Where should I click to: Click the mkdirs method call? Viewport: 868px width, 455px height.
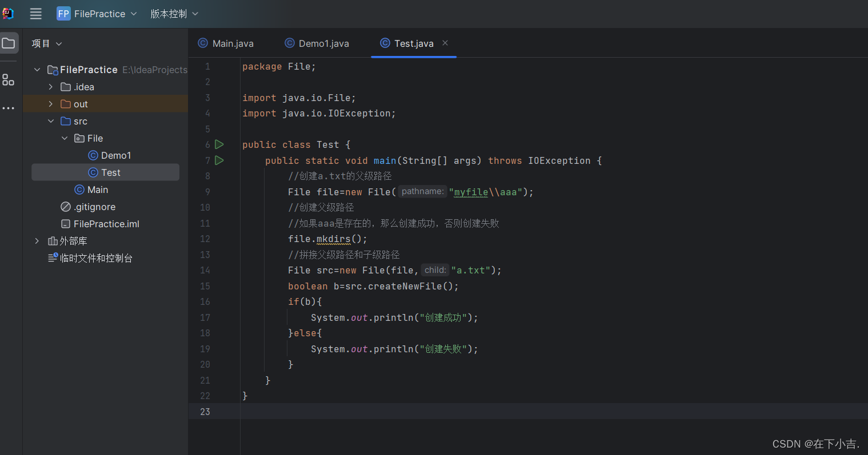coord(334,239)
